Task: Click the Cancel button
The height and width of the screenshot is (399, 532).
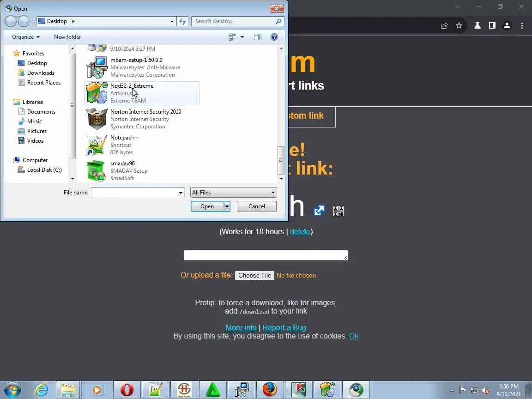Action: click(256, 206)
